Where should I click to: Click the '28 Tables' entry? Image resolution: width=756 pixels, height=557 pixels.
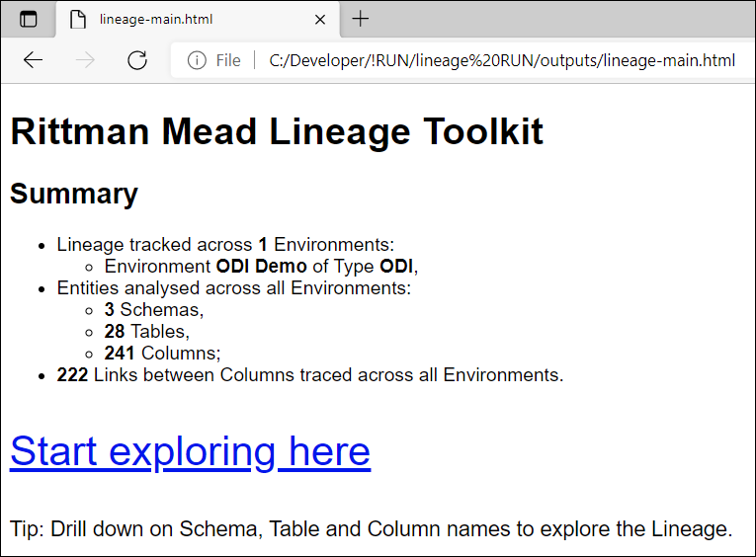[x=147, y=332]
